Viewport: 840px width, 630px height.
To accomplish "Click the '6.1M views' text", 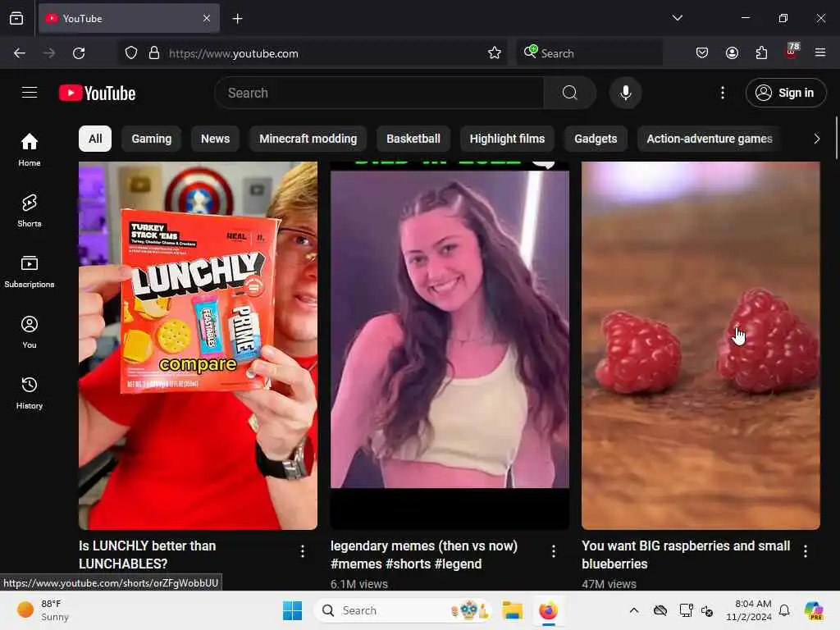I will point(359,584).
